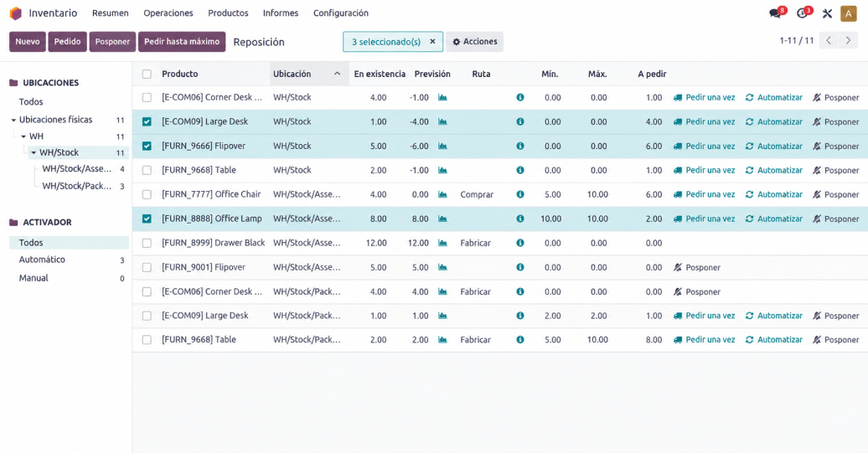Check the Office Chair row checkbox

pos(147,194)
